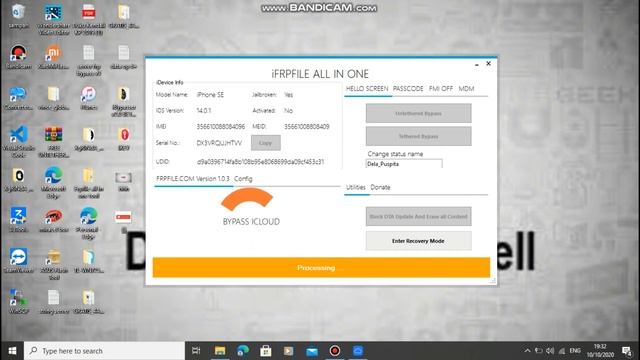Click the Enter Recovery Mode button

[x=418, y=241]
